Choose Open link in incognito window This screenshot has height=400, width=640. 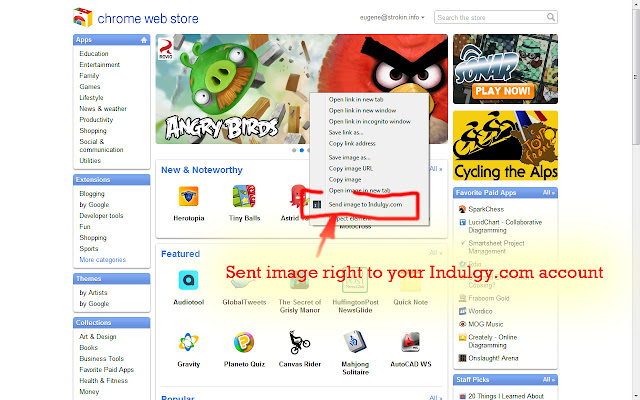pos(370,122)
